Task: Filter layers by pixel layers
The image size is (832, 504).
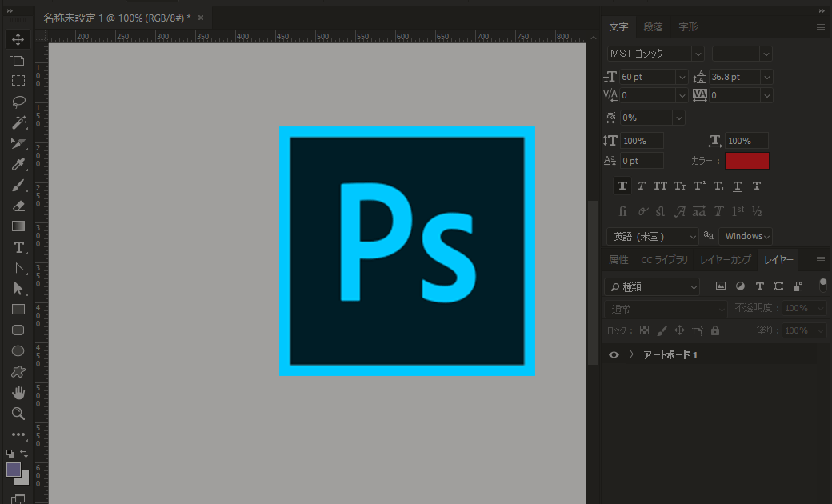Action: point(721,286)
